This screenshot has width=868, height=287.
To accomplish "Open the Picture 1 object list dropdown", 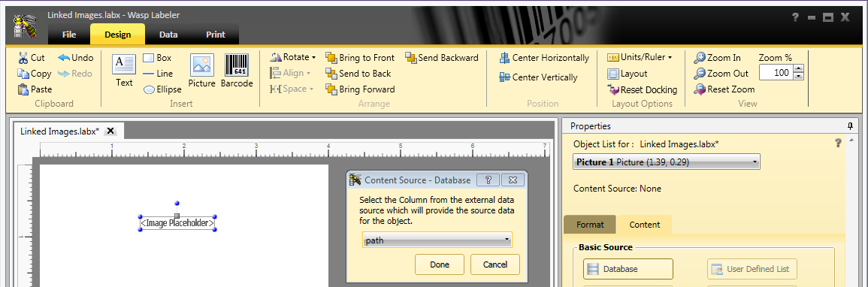I will coord(667,162).
